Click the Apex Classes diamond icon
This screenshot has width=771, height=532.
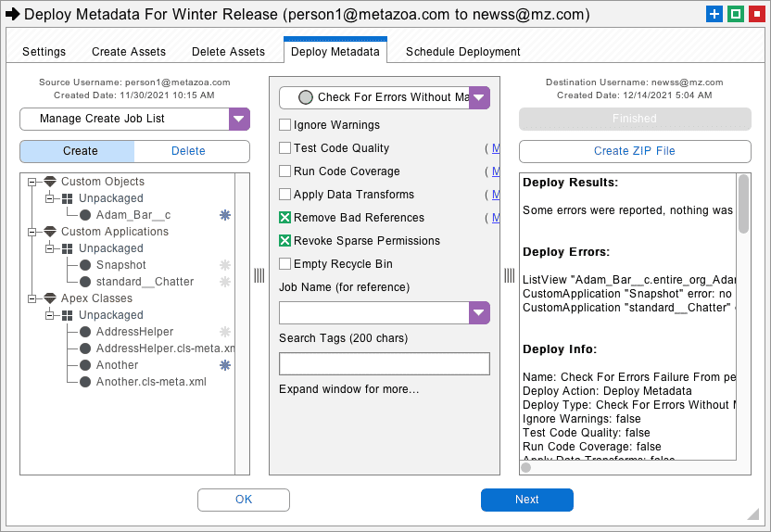pyautogui.click(x=50, y=298)
